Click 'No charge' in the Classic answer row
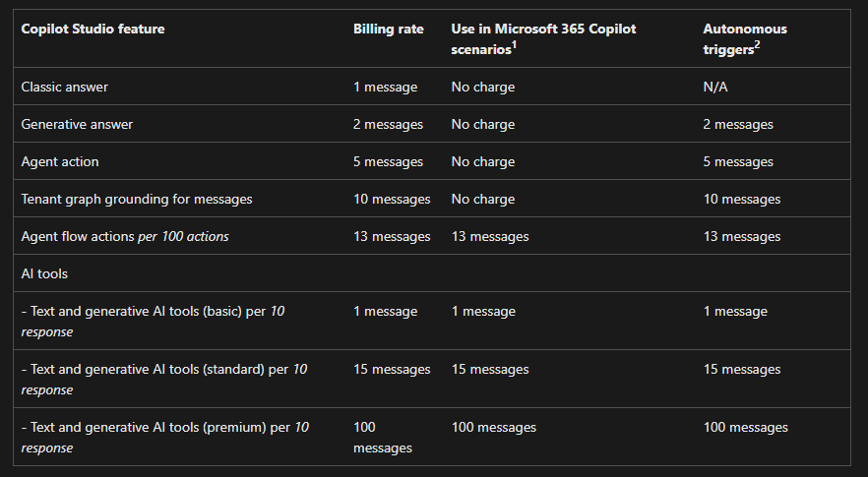The width and height of the screenshot is (868, 477). tap(482, 87)
